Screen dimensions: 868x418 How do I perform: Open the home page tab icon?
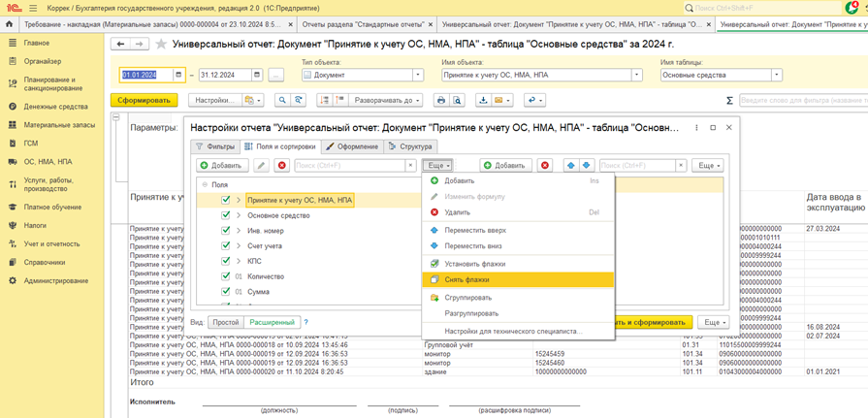tap(9, 24)
